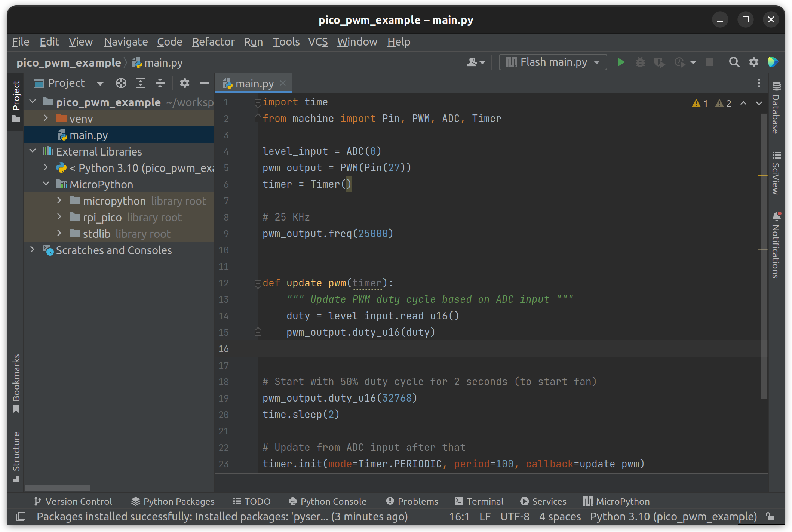Toggle read-only lock icon in status bar
Viewport: 792px width, 532px height.
pos(770,517)
